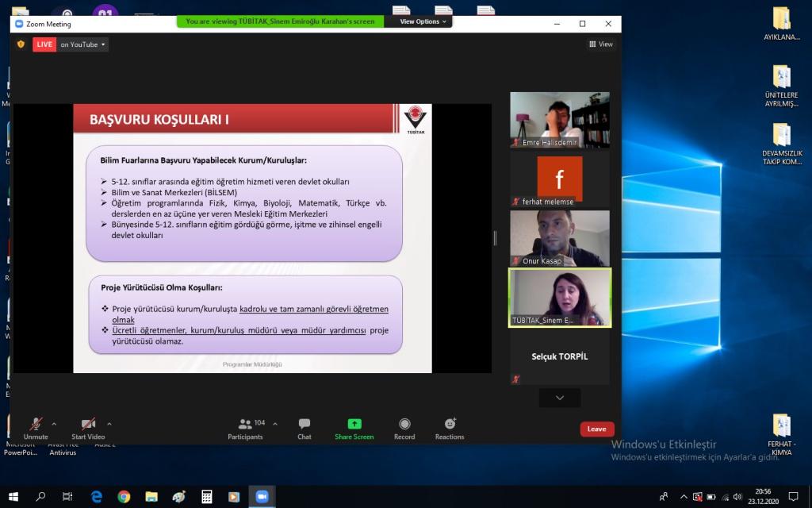Select Onur Kasap's video thumbnail
This screenshot has height=508, width=812.
click(560, 238)
